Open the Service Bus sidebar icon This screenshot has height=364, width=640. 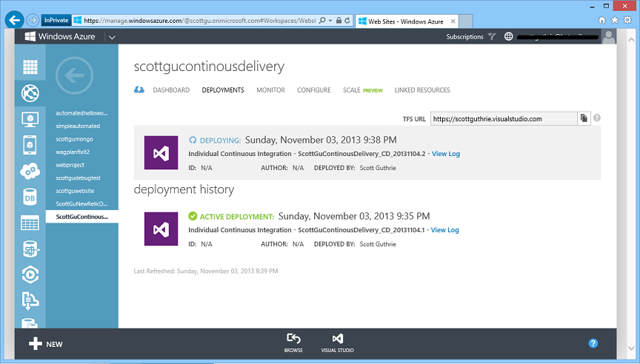30,301
